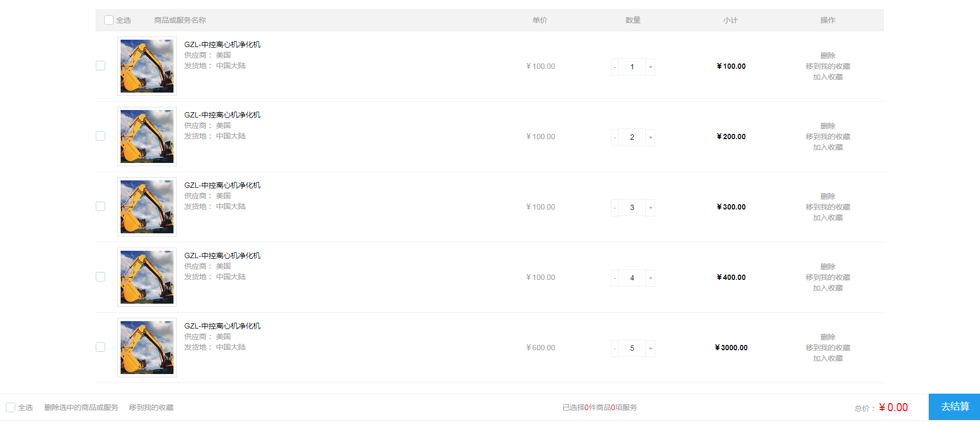The image size is (980, 428).
Task: Click the blue 去结算 checkout button
Action: point(955,407)
